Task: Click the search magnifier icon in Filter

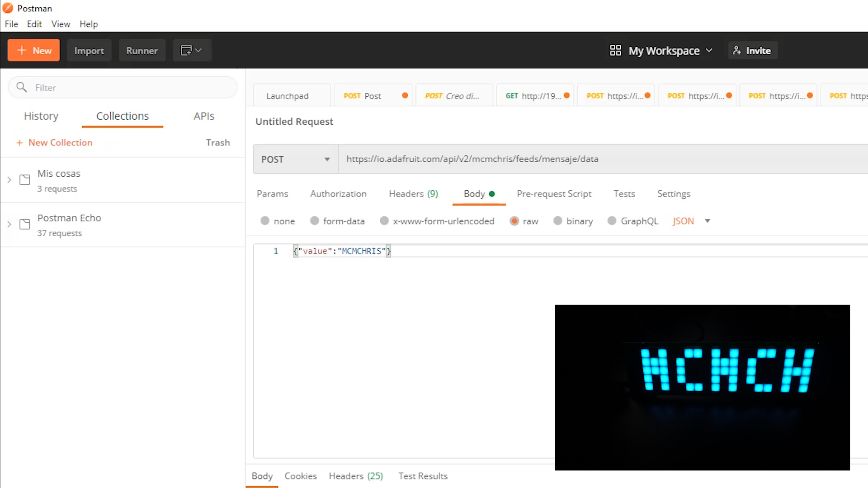Action: coord(21,87)
